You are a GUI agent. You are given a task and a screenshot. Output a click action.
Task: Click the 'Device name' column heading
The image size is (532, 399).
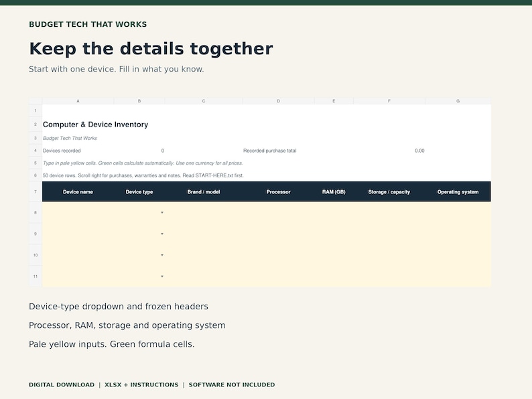(x=78, y=192)
